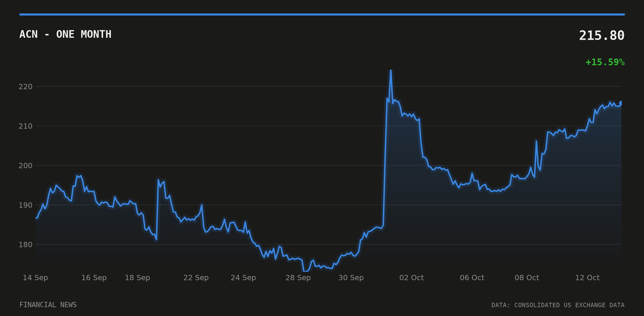Image resolution: width=644 pixels, height=316 pixels.
Task: Click the ACN - ONE MONTH title
Action: [65, 35]
